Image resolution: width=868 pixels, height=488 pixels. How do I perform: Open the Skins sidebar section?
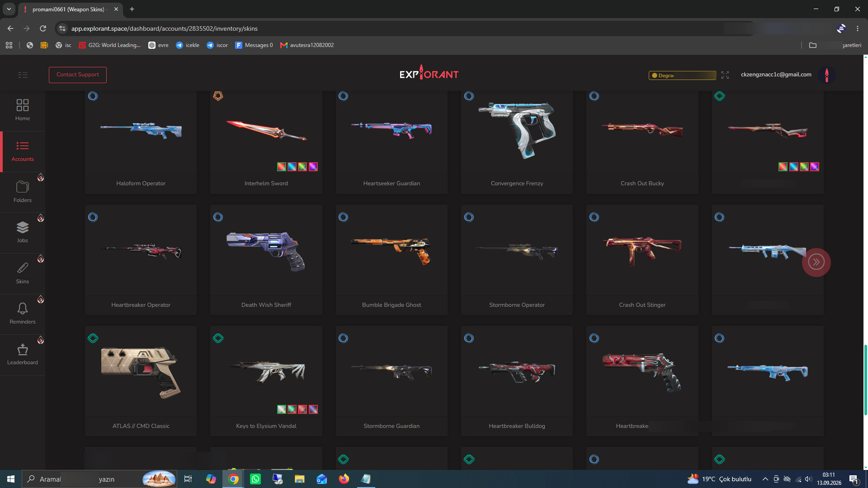click(x=23, y=273)
